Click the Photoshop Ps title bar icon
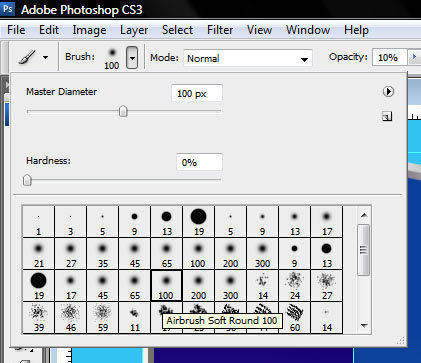Image resolution: width=421 pixels, height=363 pixels. (8, 8)
